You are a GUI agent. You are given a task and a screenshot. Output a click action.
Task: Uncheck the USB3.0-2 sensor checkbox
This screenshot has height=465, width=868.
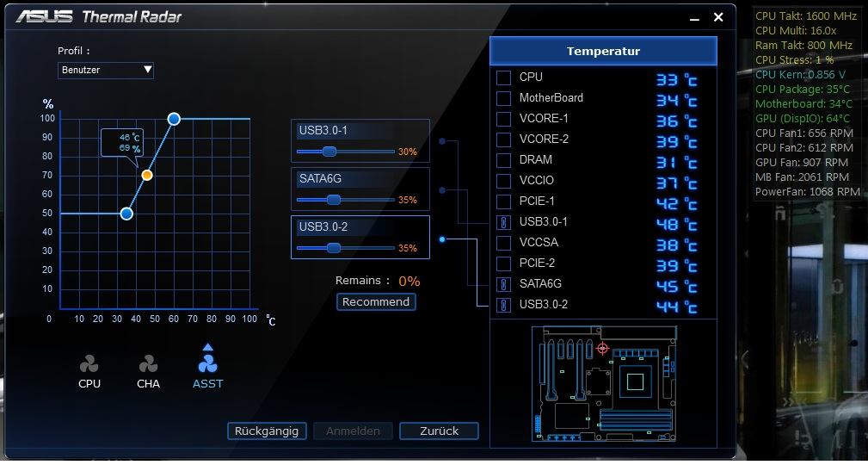coord(503,305)
